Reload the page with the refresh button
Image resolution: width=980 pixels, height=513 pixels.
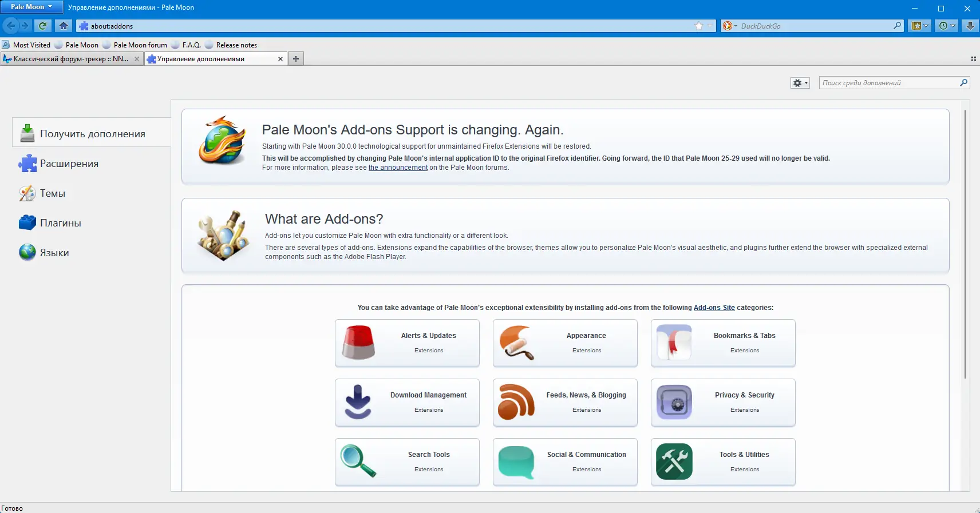pyautogui.click(x=43, y=26)
